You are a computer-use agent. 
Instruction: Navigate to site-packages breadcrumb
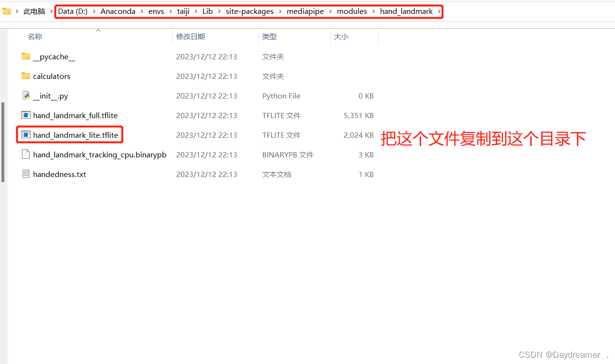coord(249,11)
